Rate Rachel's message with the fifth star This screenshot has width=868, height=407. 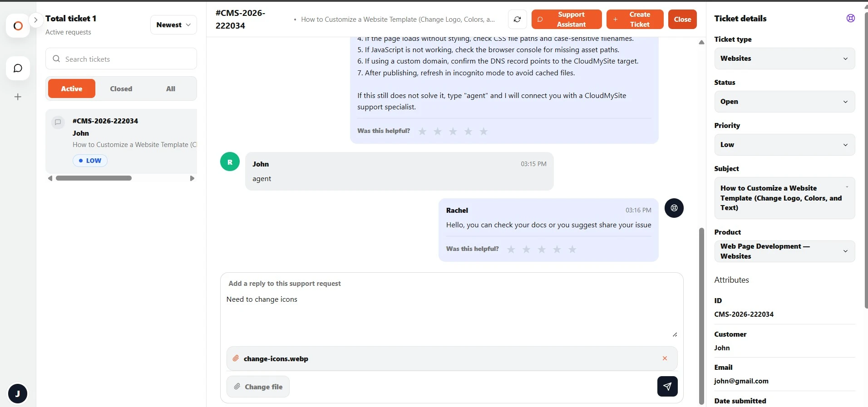572,249
